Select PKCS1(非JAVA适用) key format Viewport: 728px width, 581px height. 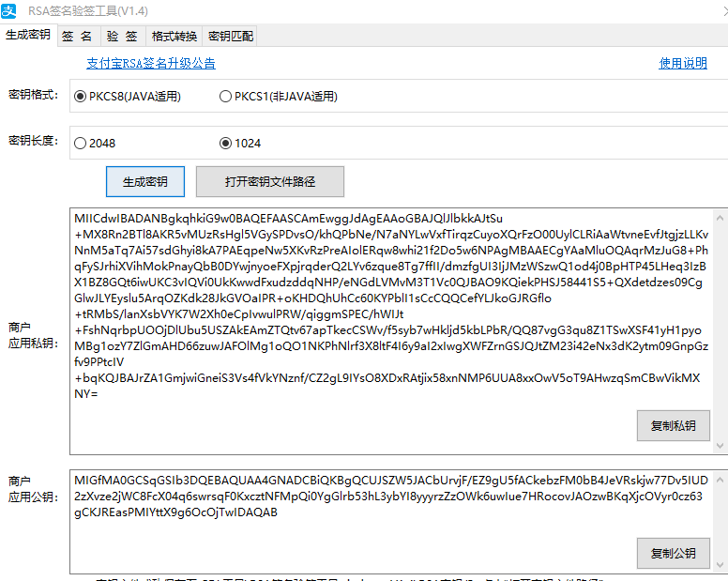point(279,96)
